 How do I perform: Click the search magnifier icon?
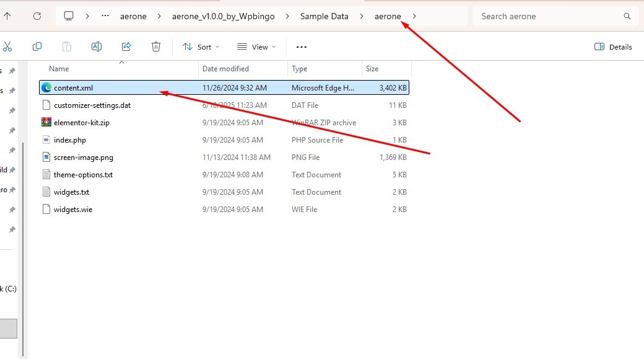pos(627,16)
